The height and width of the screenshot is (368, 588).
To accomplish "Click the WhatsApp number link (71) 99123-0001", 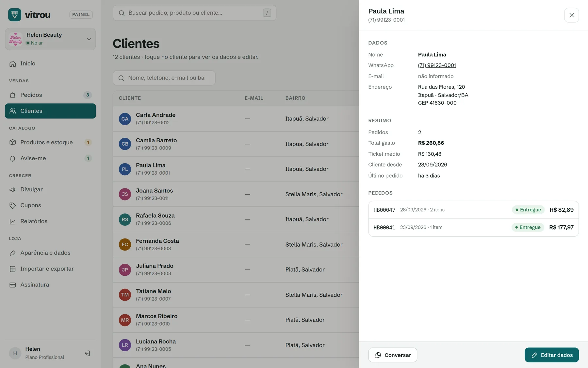I will click(437, 65).
